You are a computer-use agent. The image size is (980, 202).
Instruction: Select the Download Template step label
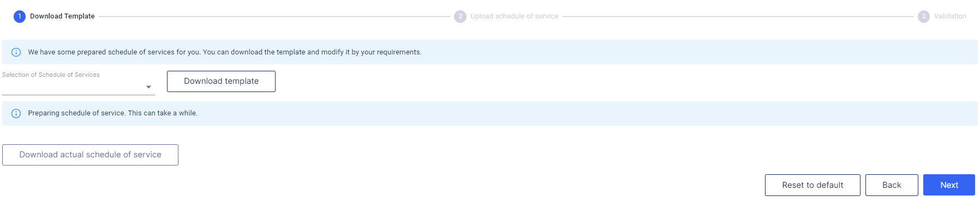coord(62,16)
